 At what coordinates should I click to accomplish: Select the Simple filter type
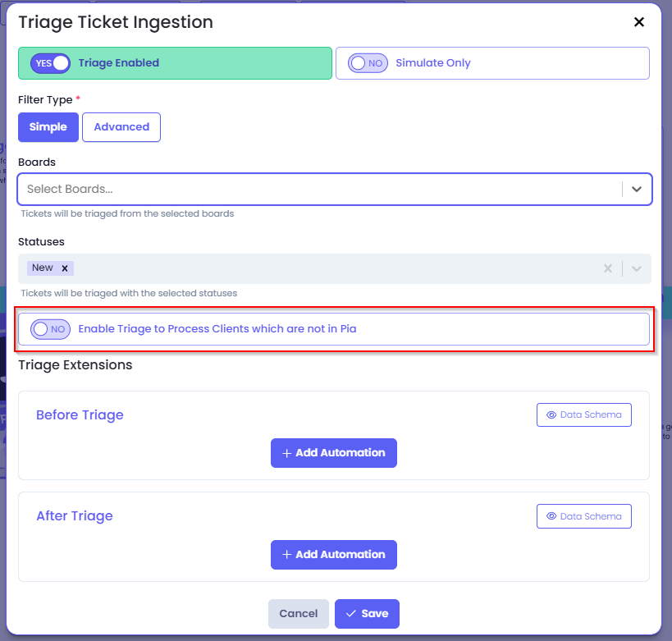pyautogui.click(x=48, y=127)
